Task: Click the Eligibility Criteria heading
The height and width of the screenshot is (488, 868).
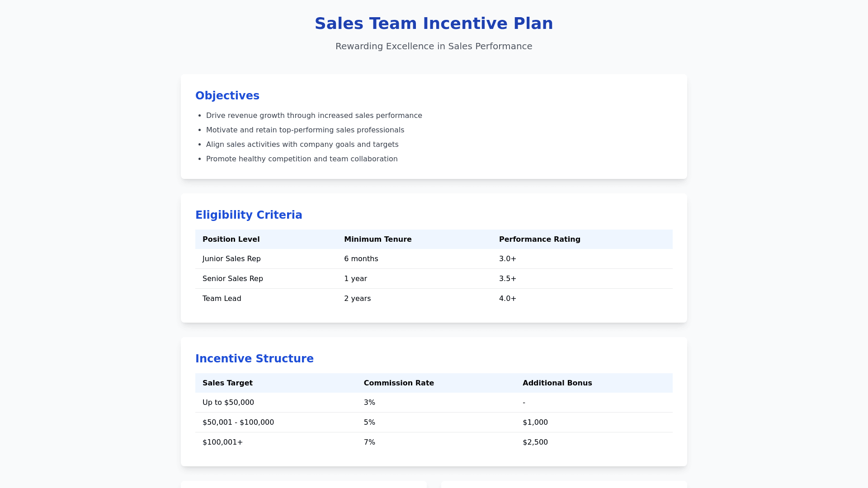Action: click(249, 215)
